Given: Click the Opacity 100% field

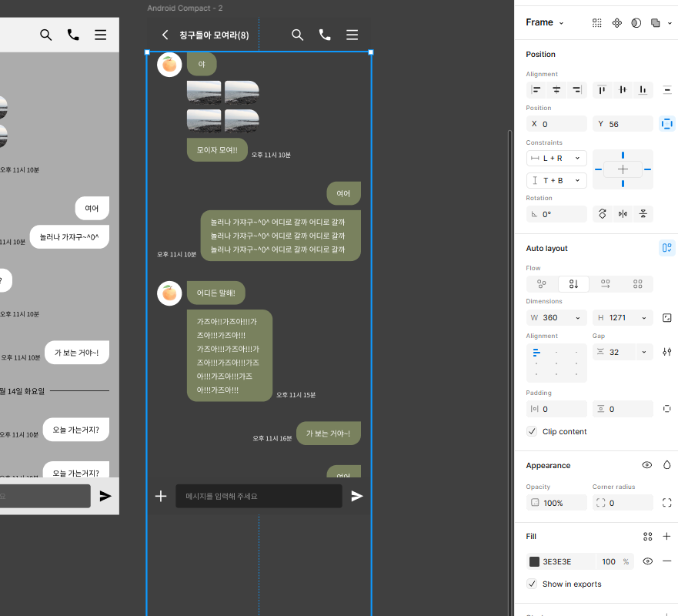Looking at the screenshot, I should click(556, 503).
